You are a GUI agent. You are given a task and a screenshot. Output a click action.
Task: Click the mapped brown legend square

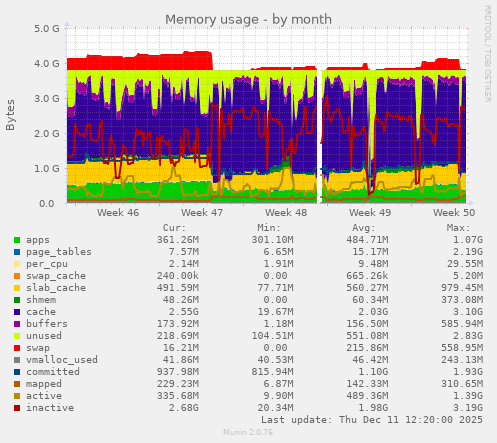click(17, 384)
